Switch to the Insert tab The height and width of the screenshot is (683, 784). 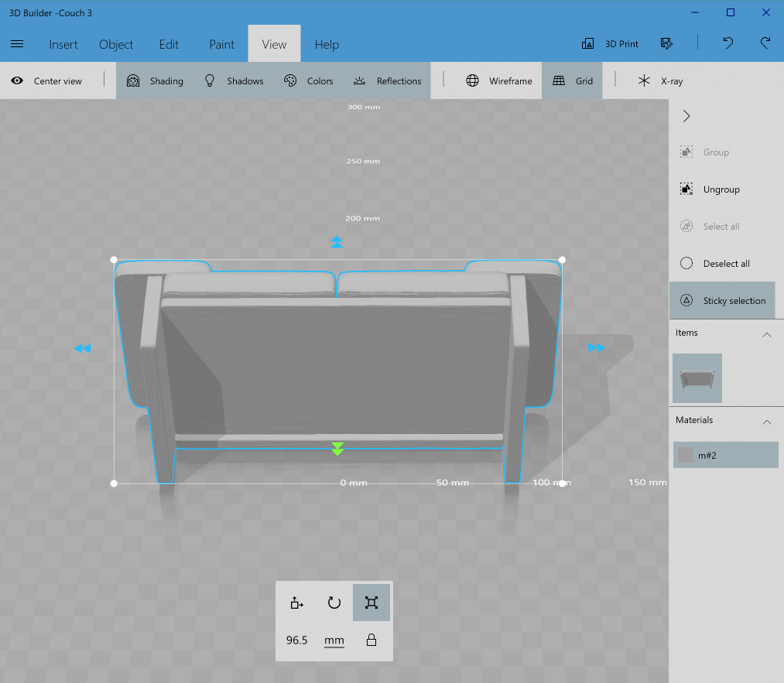pyautogui.click(x=63, y=44)
